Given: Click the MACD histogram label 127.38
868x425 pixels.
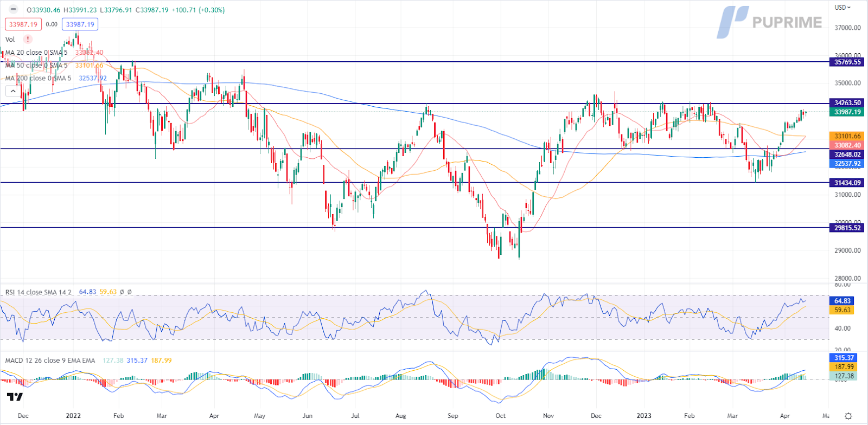Looking at the screenshot, I should click(x=844, y=376).
